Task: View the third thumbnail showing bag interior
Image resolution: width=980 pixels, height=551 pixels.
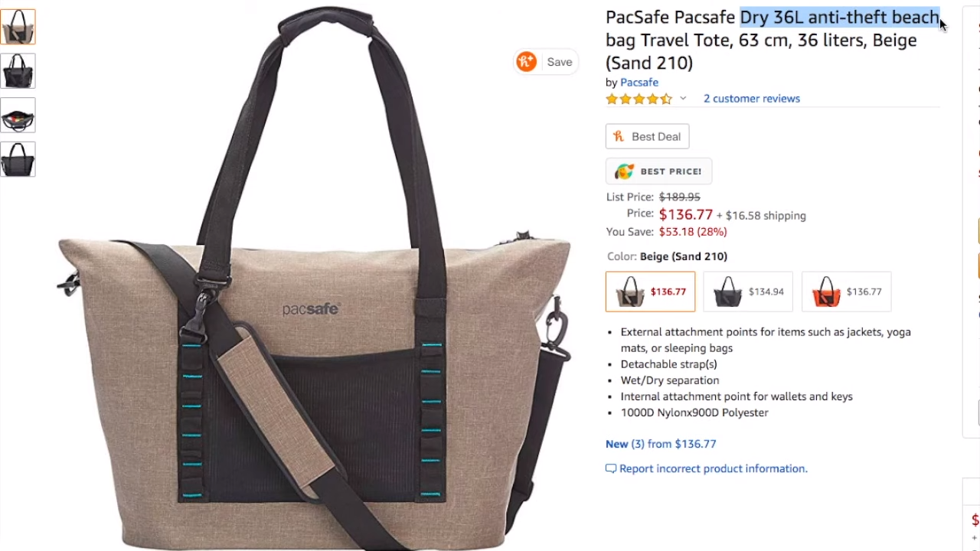Action: pyautogui.click(x=18, y=116)
